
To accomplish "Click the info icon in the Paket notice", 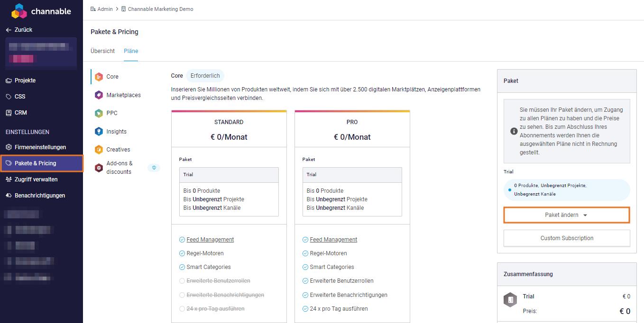I will point(514,131).
